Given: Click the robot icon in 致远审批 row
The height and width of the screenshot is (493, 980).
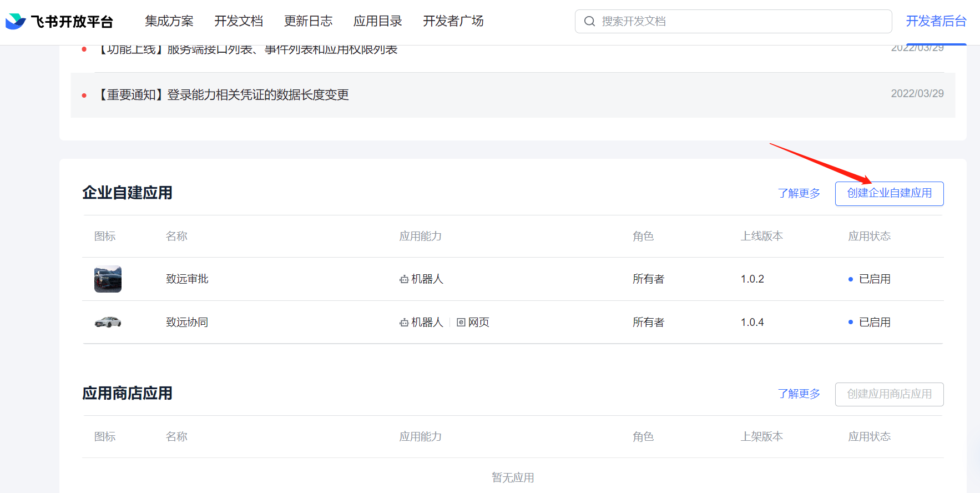Looking at the screenshot, I should pyautogui.click(x=404, y=279).
